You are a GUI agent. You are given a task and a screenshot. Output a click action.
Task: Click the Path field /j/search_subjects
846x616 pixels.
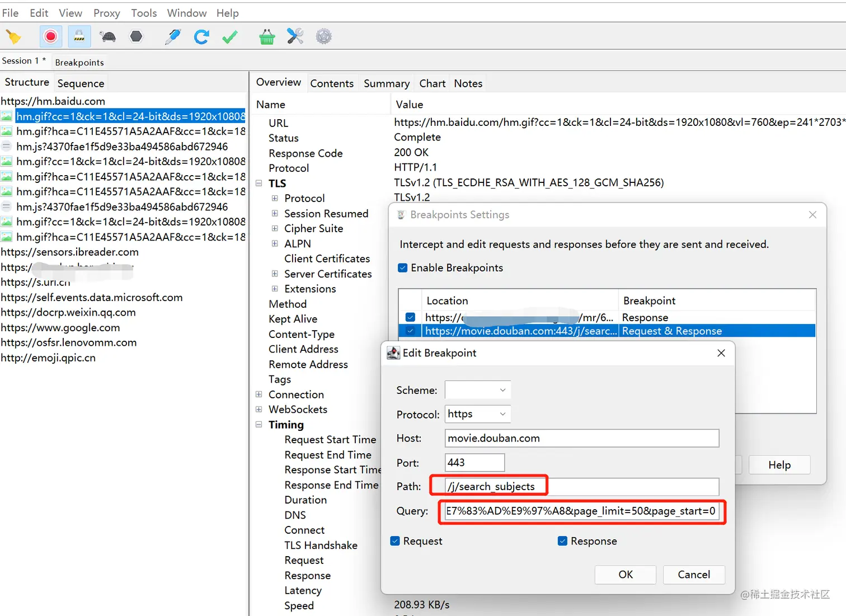point(582,487)
